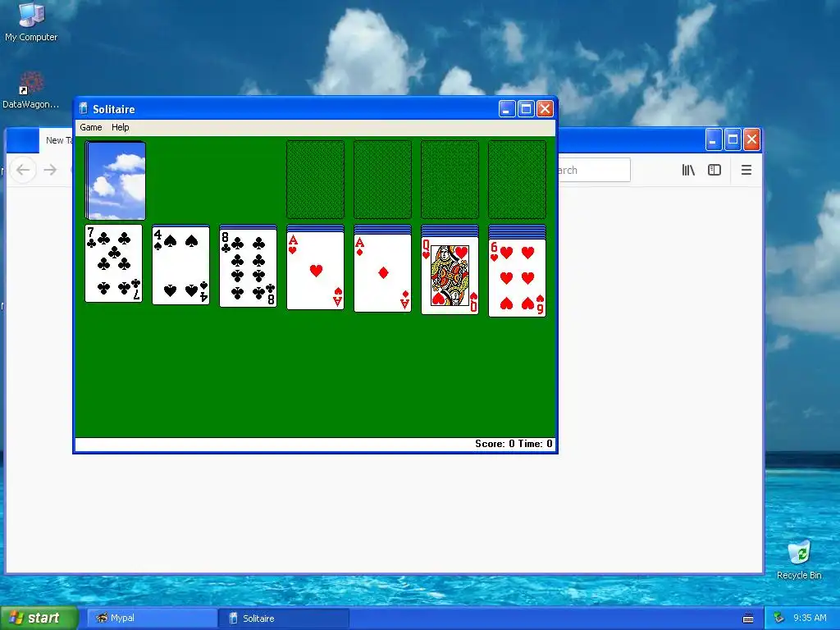Select the 6 of hearts card
The width and height of the screenshot is (840, 630).
(x=518, y=277)
